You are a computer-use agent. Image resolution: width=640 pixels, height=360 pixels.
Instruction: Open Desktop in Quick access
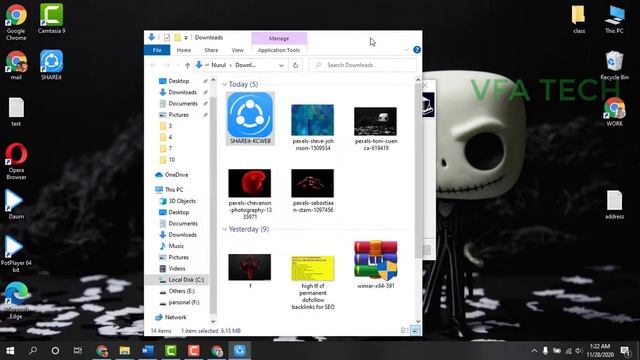[x=180, y=81]
